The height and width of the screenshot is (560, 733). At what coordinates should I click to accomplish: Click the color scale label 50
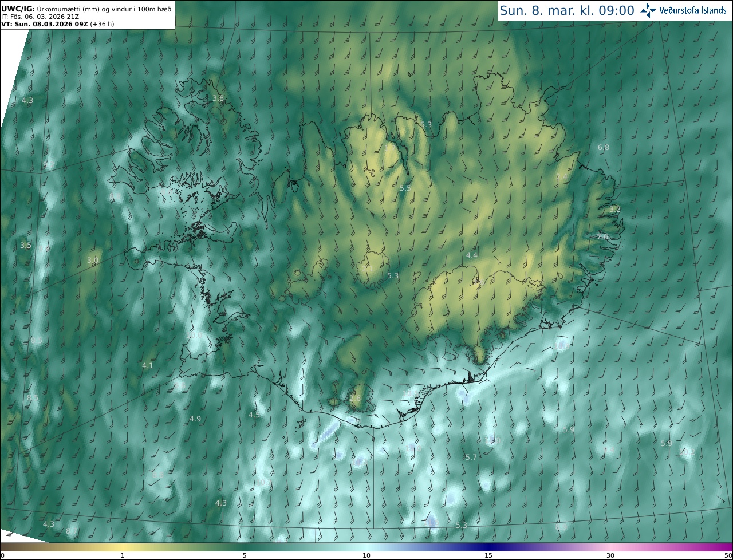click(728, 555)
